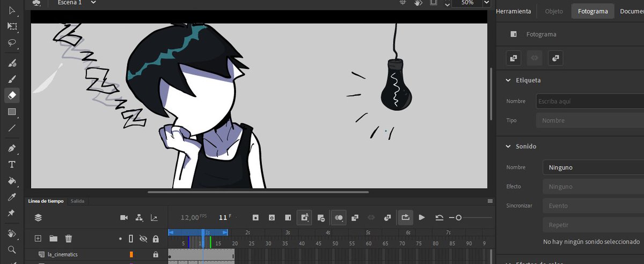Select the Classic Brush tool
Screen dimensions: 644x264
coord(12,79)
